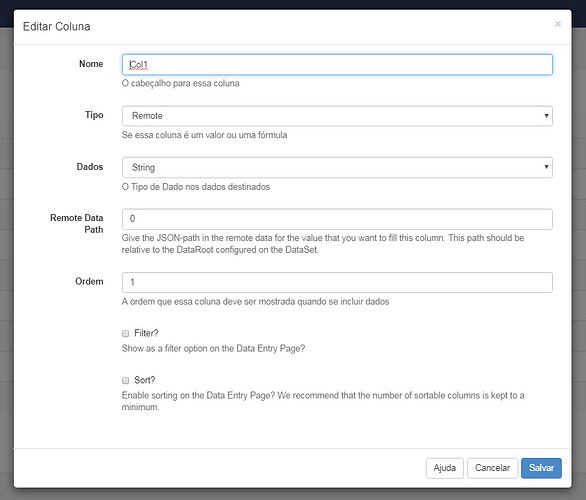Click the Remote Data Path label

[77, 223]
